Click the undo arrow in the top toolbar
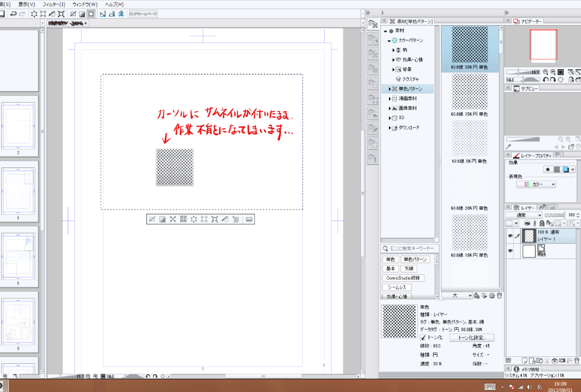 pyautogui.click(x=13, y=14)
